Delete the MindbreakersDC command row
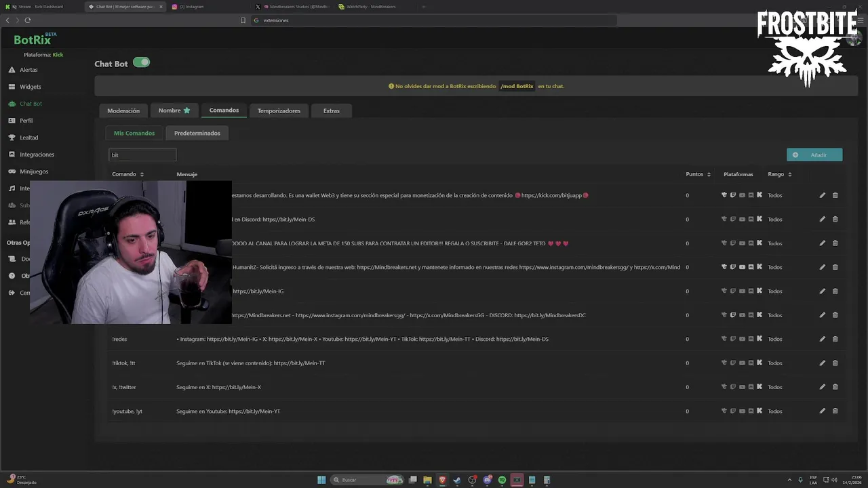The width and height of the screenshot is (868, 488). [835, 315]
